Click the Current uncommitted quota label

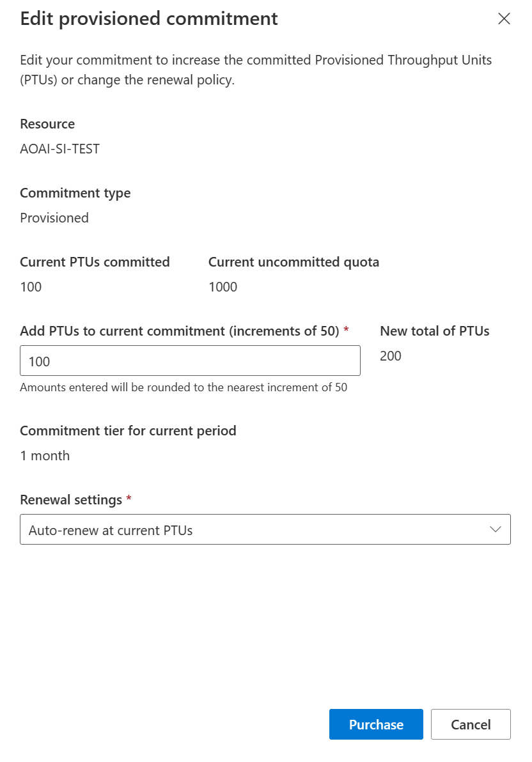293,262
